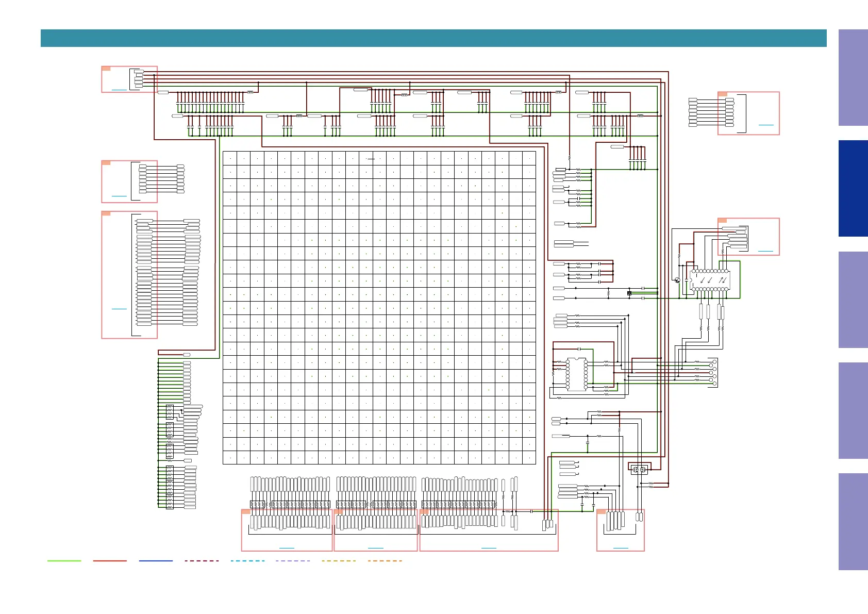Screen dimensions: 868x614
Task: Click the solid blue legend line
Action: [x=156, y=560]
